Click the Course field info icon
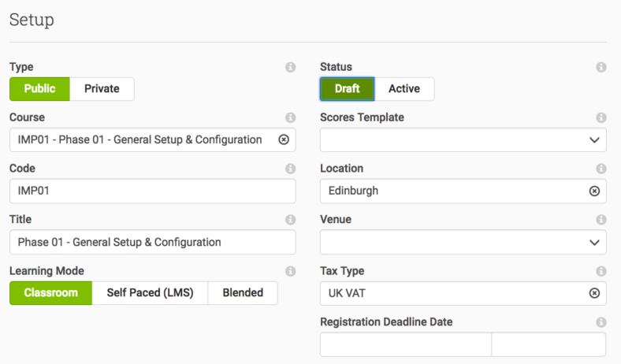 pyautogui.click(x=290, y=117)
